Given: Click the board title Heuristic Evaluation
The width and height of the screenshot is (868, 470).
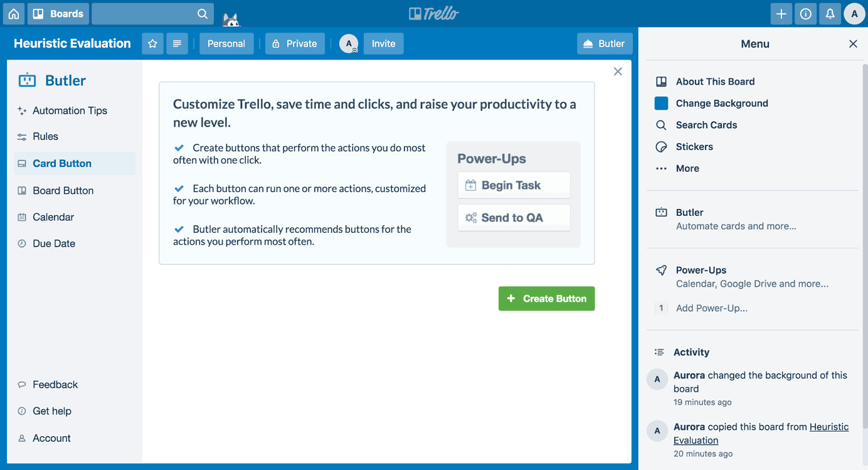Looking at the screenshot, I should pyautogui.click(x=72, y=43).
